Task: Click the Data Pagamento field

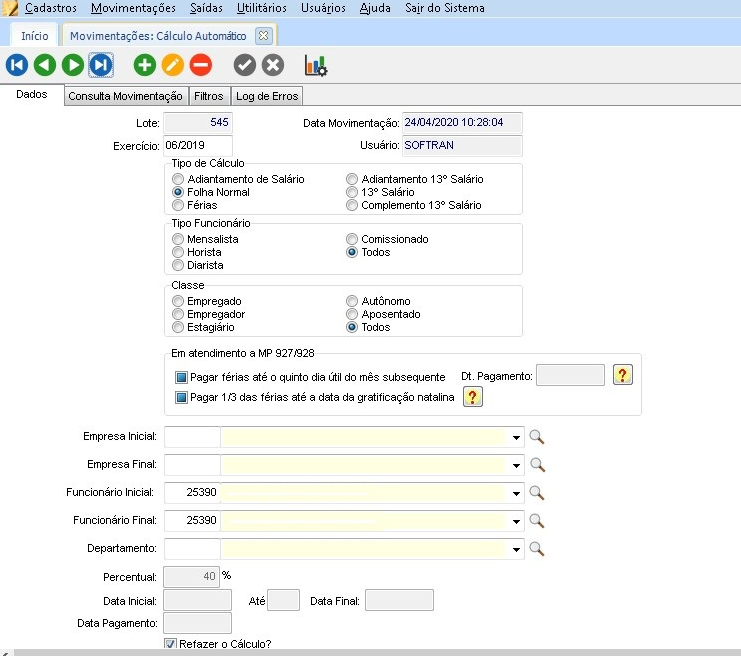Action: click(198, 622)
